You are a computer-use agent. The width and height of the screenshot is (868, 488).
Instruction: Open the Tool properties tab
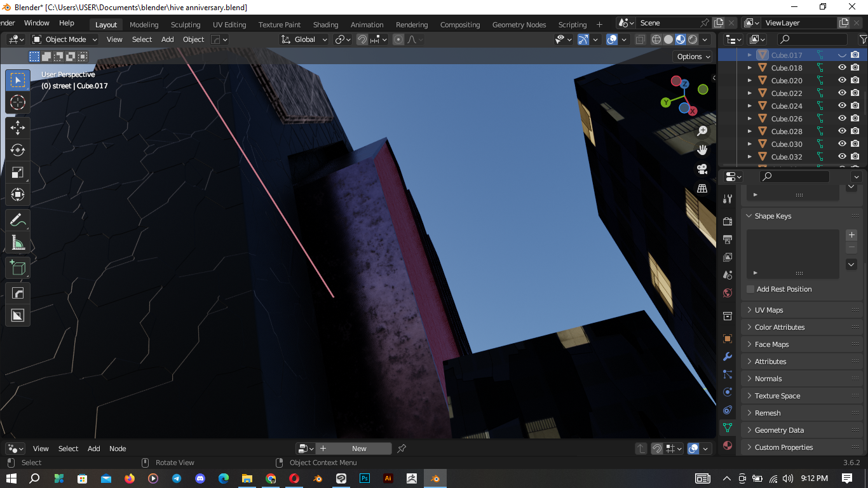coord(728,199)
